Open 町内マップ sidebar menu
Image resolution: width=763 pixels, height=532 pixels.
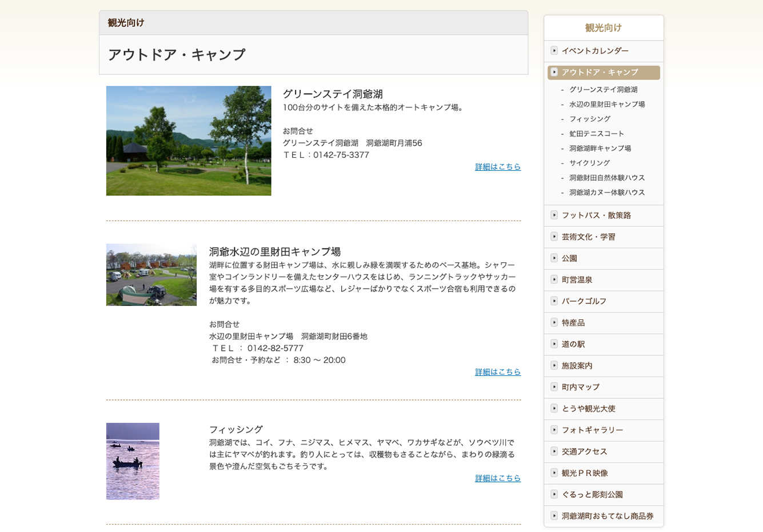(604, 387)
